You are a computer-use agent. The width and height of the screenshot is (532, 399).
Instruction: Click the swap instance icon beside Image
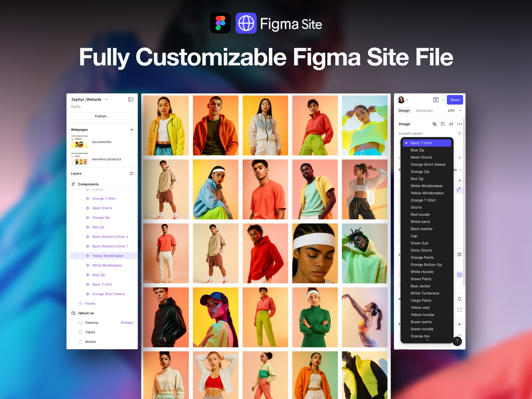click(434, 124)
